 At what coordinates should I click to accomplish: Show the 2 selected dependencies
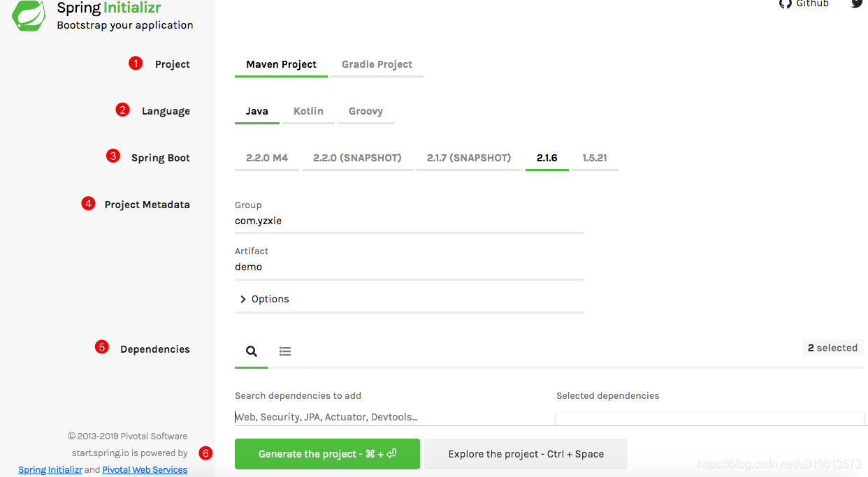click(832, 348)
